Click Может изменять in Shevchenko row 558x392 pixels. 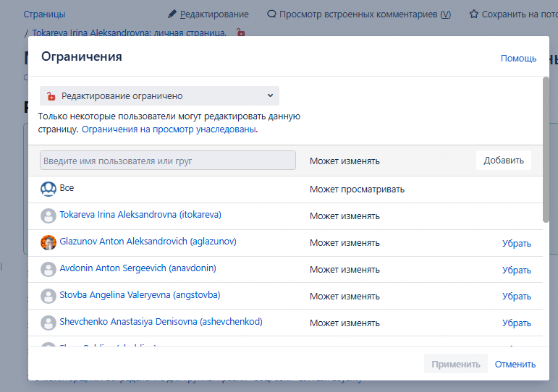(x=344, y=323)
